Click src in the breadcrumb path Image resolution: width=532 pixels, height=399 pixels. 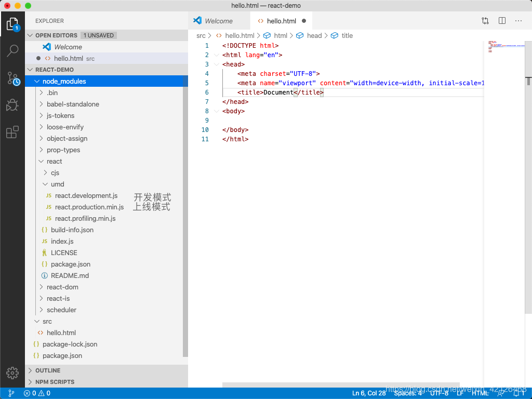201,36
